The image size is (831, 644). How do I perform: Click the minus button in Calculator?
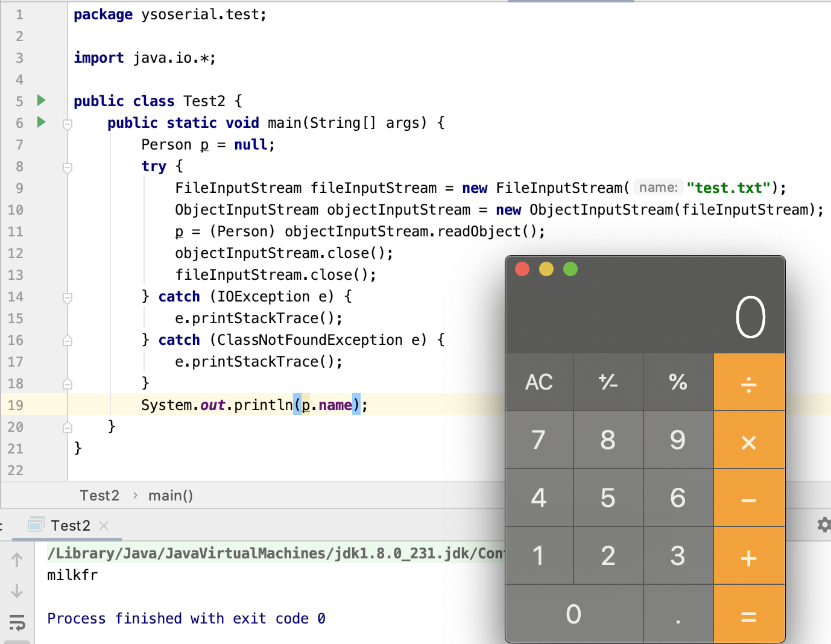749,498
